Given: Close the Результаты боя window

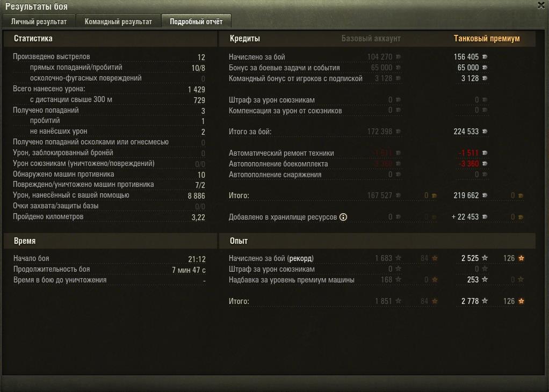Looking at the screenshot, I should [x=541, y=5].
